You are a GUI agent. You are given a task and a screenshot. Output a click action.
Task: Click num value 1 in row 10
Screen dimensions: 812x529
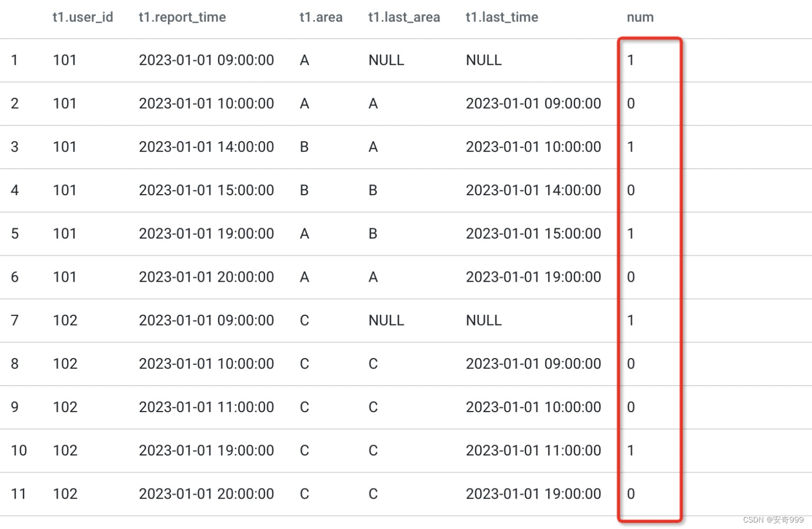click(631, 450)
